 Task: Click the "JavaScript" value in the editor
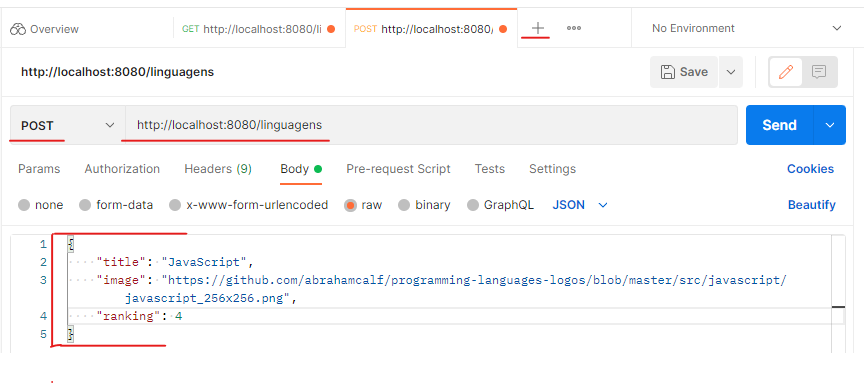(205, 262)
